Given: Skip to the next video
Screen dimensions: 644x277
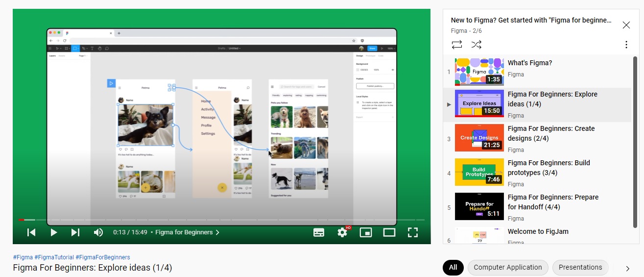Looking at the screenshot, I should click(x=75, y=232).
